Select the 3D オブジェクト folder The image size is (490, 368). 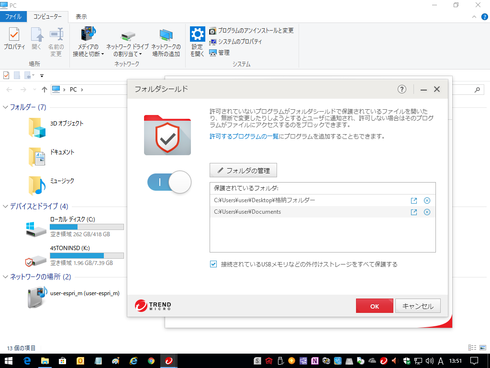tap(57, 127)
